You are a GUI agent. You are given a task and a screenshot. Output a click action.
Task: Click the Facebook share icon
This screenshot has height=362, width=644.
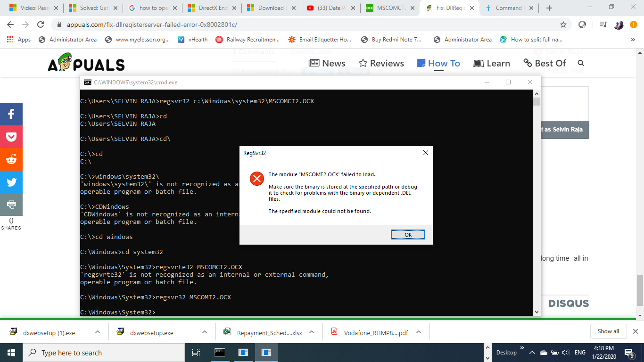pos(11,114)
